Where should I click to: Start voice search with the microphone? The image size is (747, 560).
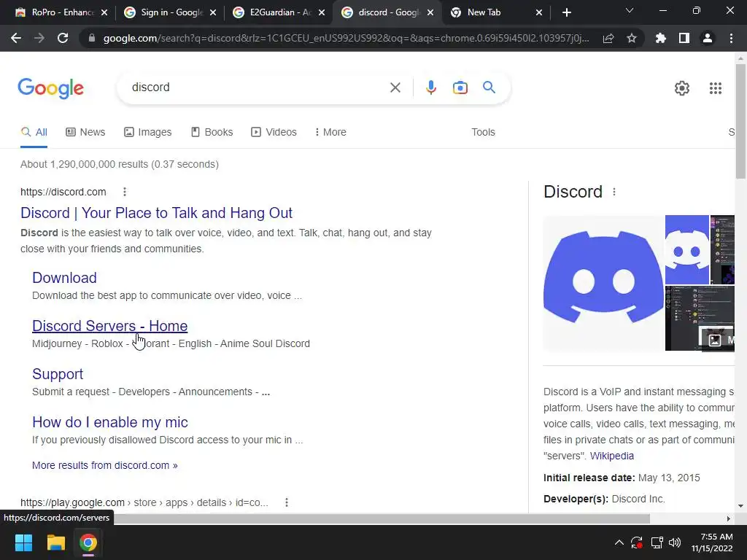(x=430, y=87)
